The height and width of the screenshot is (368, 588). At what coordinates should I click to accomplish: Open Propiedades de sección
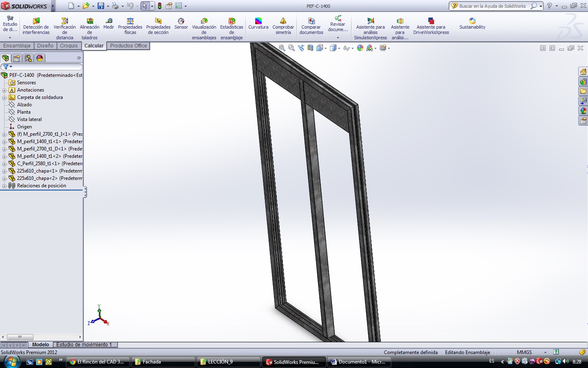point(158,26)
